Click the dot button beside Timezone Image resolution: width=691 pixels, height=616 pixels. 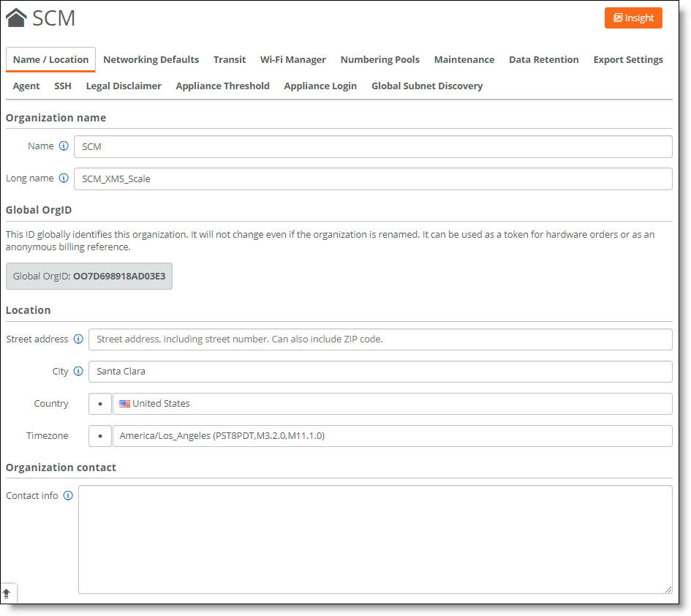pos(100,435)
